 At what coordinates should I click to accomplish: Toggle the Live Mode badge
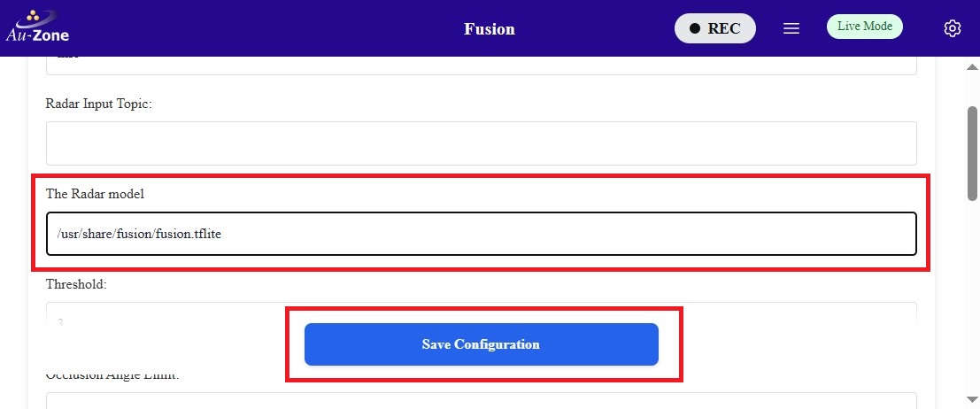(864, 27)
